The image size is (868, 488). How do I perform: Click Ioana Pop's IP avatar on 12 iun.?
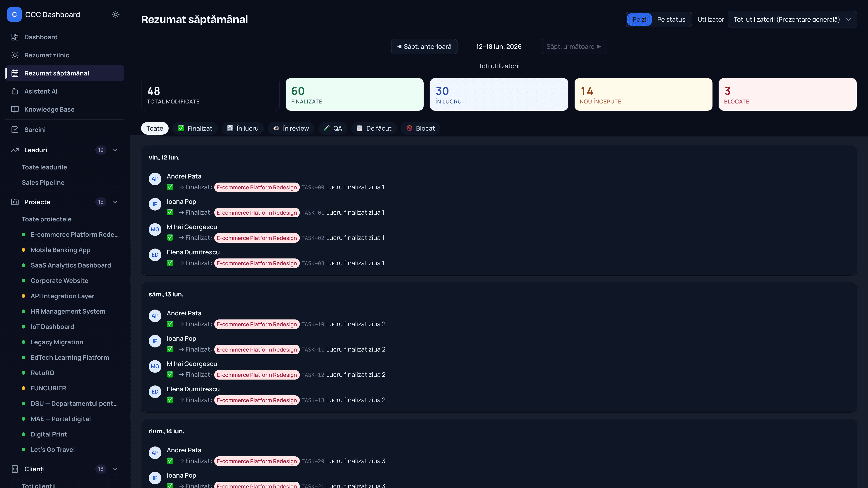tap(155, 204)
